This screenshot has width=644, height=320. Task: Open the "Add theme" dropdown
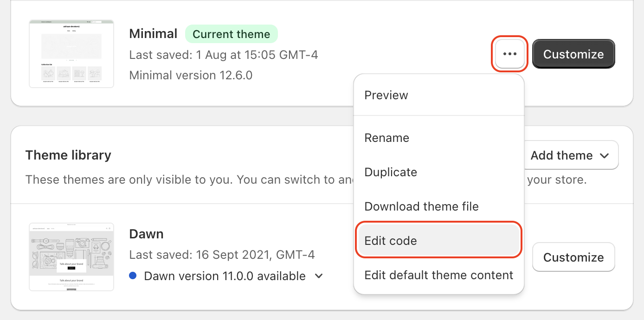tap(571, 155)
